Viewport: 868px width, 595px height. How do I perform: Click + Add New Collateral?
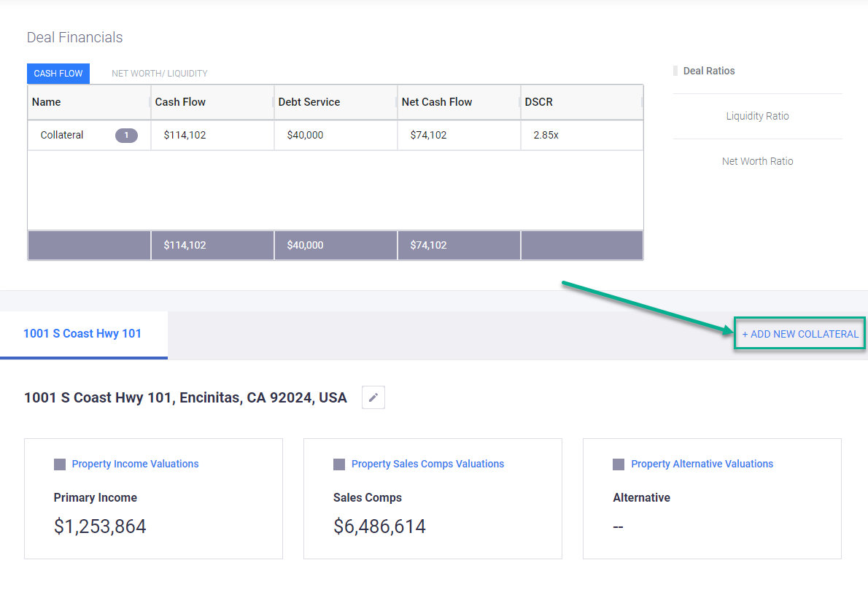click(x=800, y=334)
